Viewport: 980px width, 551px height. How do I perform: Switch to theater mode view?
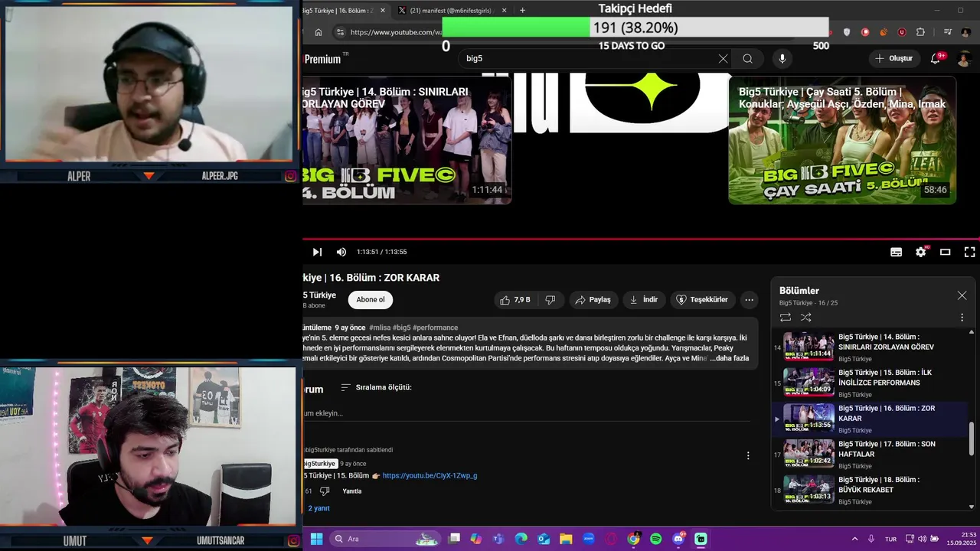click(x=945, y=252)
